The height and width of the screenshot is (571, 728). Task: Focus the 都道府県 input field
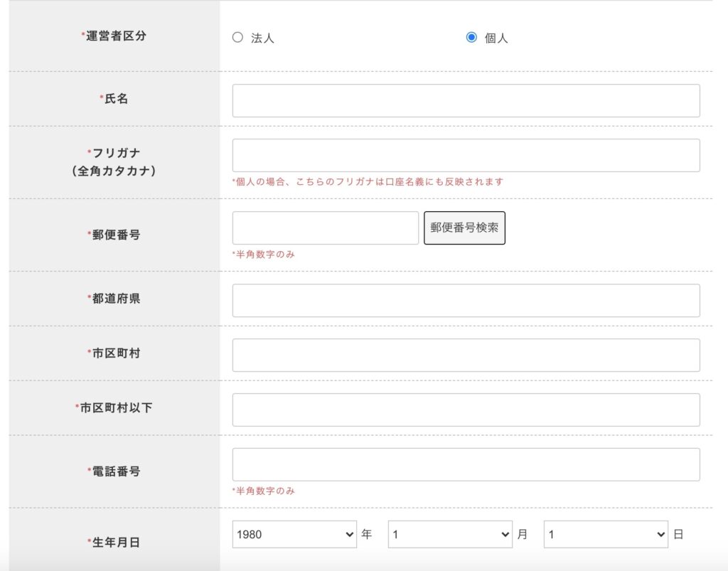pyautogui.click(x=466, y=301)
